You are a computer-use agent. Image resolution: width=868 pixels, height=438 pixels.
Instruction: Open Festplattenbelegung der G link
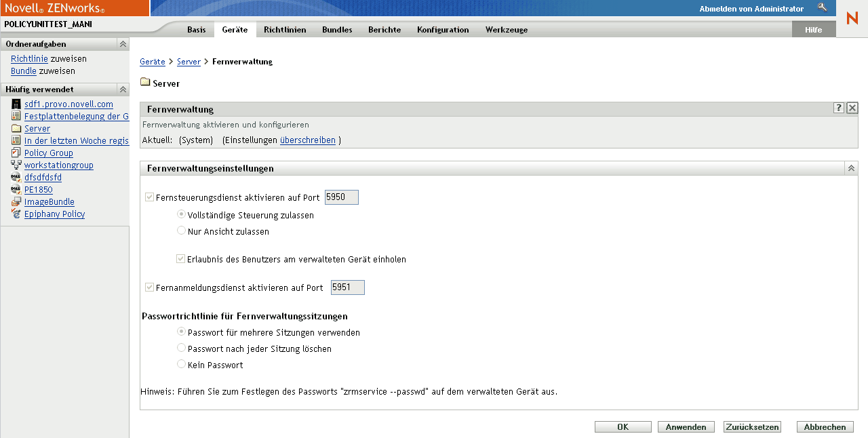point(77,117)
